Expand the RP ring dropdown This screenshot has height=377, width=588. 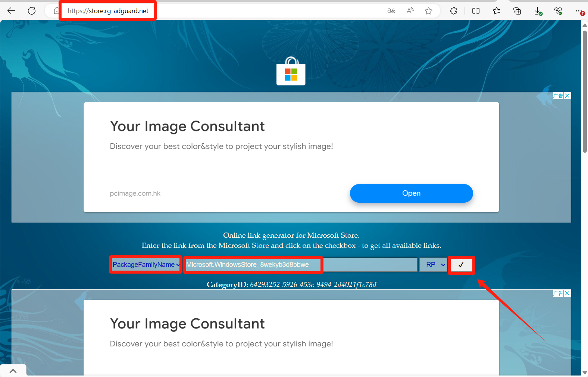coord(433,265)
